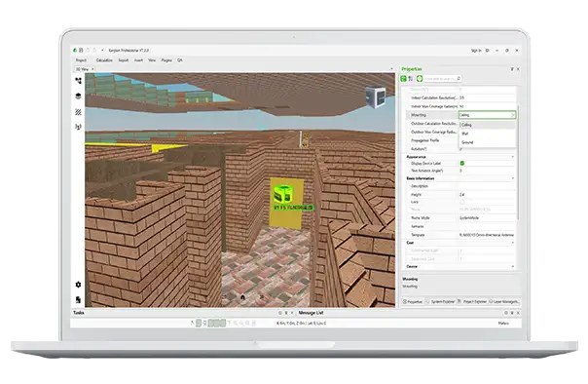Viewport: 588px width, 384px height.
Task: Select the hatched pattern tool in sidebar
Action: pyautogui.click(x=78, y=112)
